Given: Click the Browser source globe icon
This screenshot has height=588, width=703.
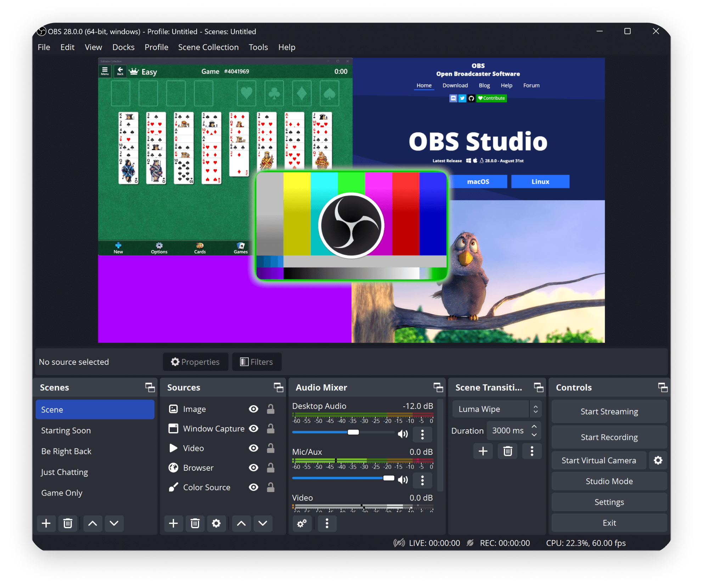Looking at the screenshot, I should (173, 468).
